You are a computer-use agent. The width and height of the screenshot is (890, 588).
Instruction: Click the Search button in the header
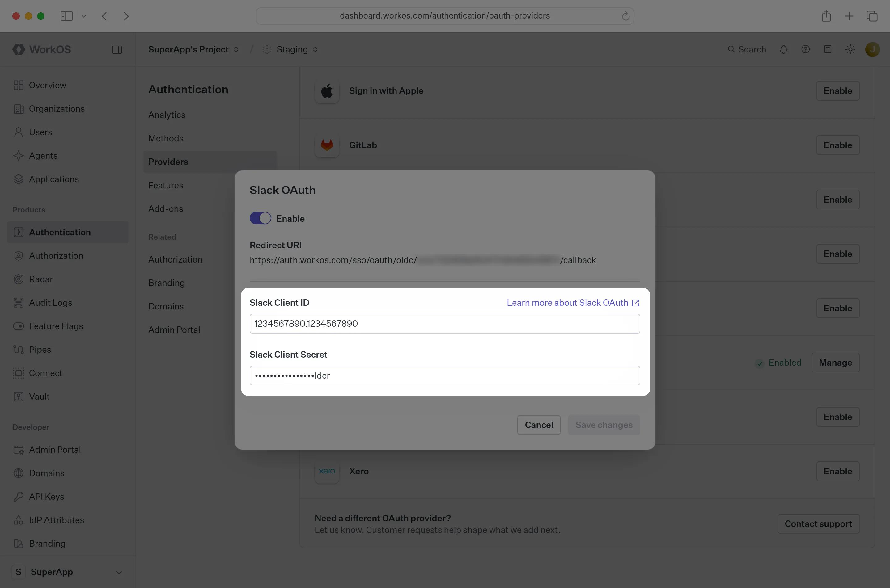coord(747,49)
